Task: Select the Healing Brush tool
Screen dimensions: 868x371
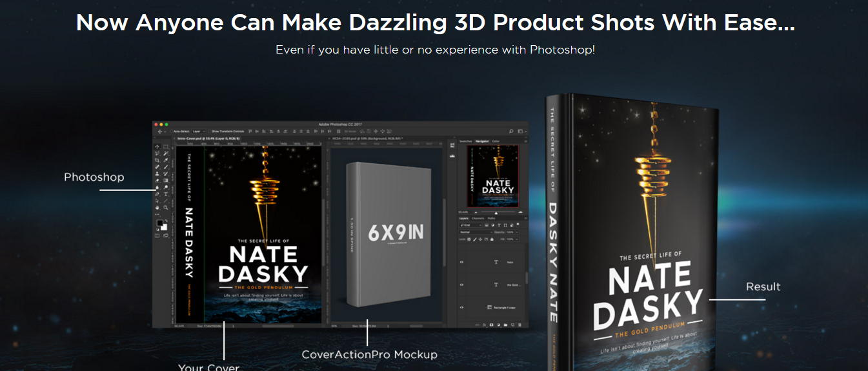Action: pos(157,167)
